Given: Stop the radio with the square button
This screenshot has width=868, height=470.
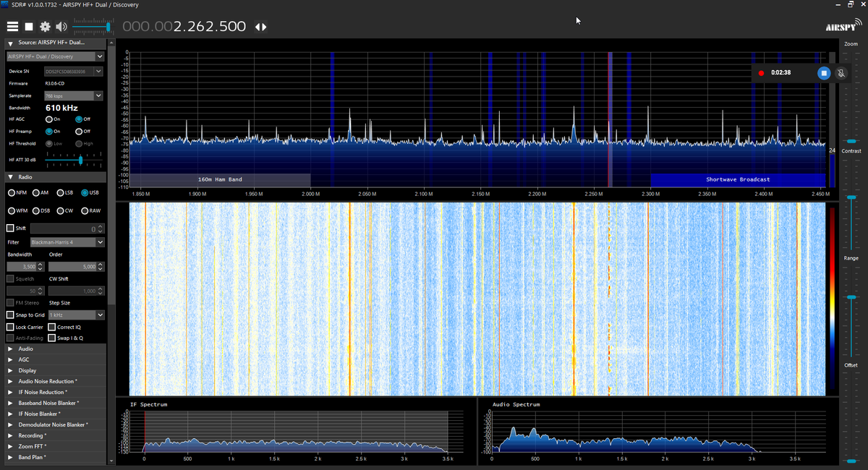Looking at the screenshot, I should coord(29,27).
